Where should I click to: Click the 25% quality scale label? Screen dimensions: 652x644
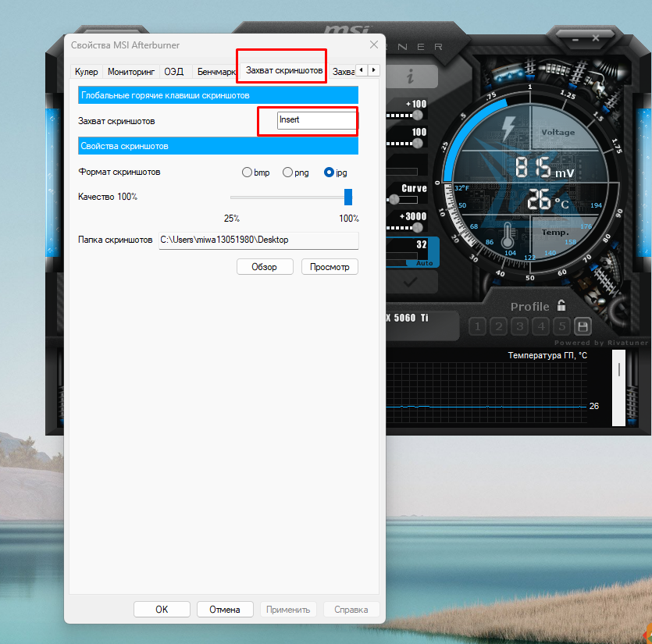click(x=232, y=219)
